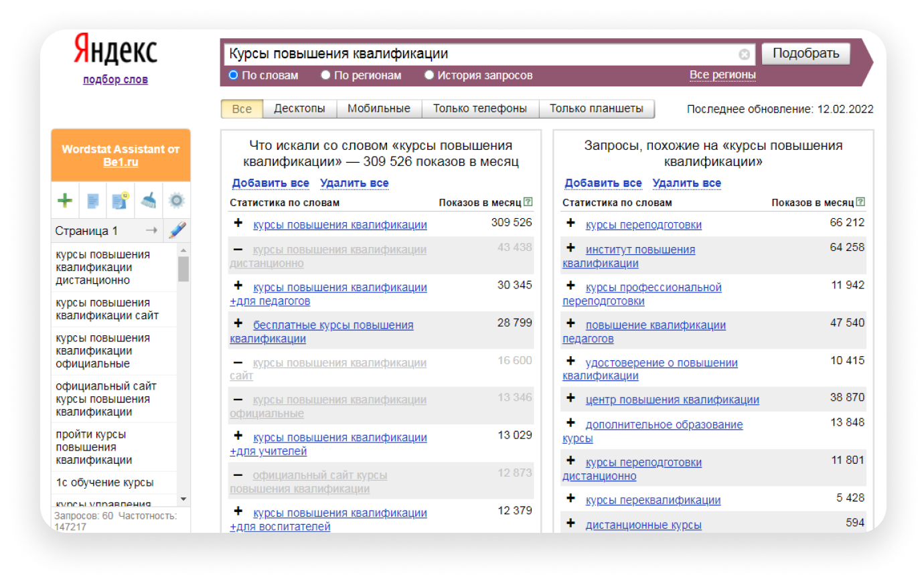Add 'дополнительное образование курсы' via plus icon

click(x=570, y=424)
